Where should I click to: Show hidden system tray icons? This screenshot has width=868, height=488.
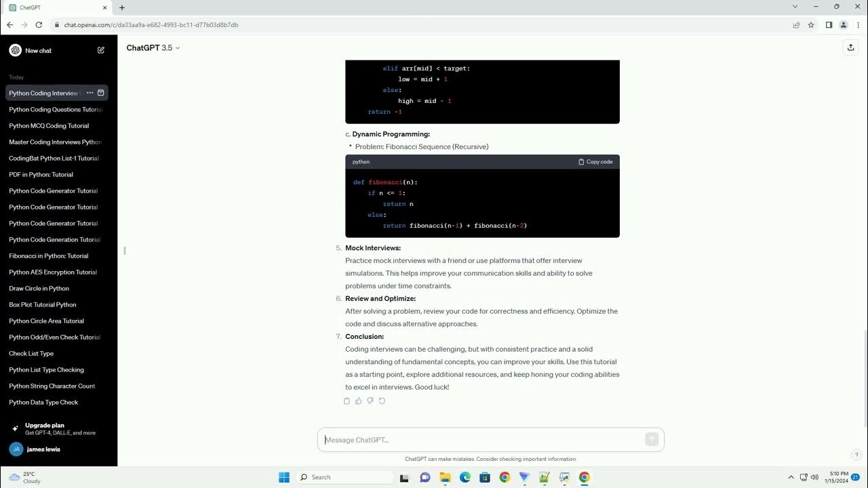[x=791, y=477]
